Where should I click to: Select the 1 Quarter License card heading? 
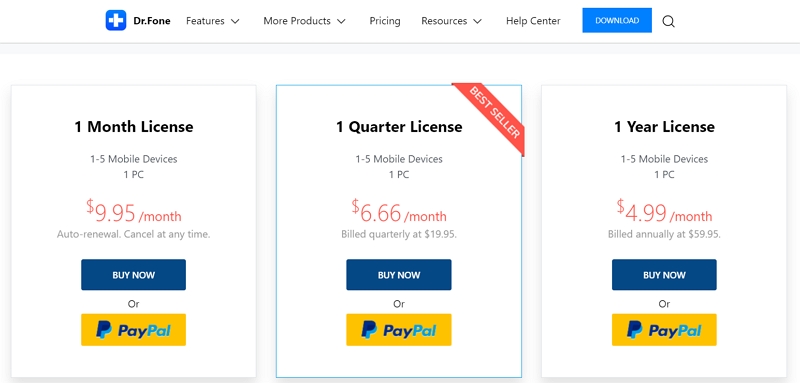399,126
